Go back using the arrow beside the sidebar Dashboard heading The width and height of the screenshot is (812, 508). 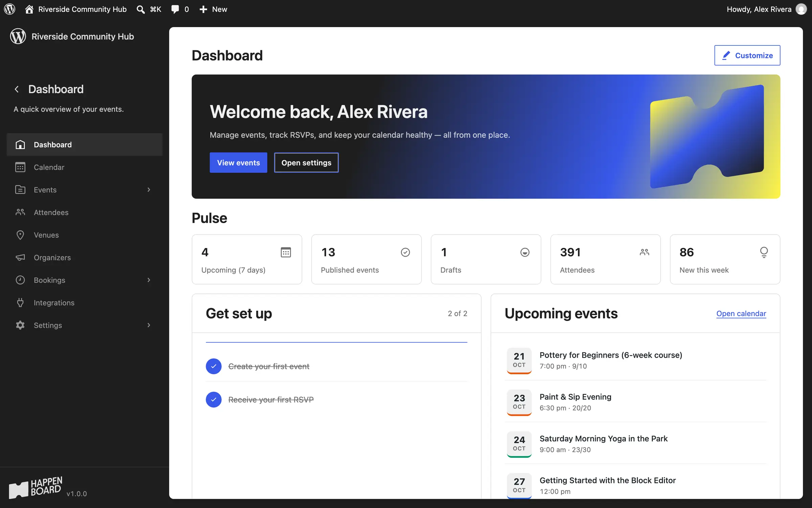[x=17, y=89]
